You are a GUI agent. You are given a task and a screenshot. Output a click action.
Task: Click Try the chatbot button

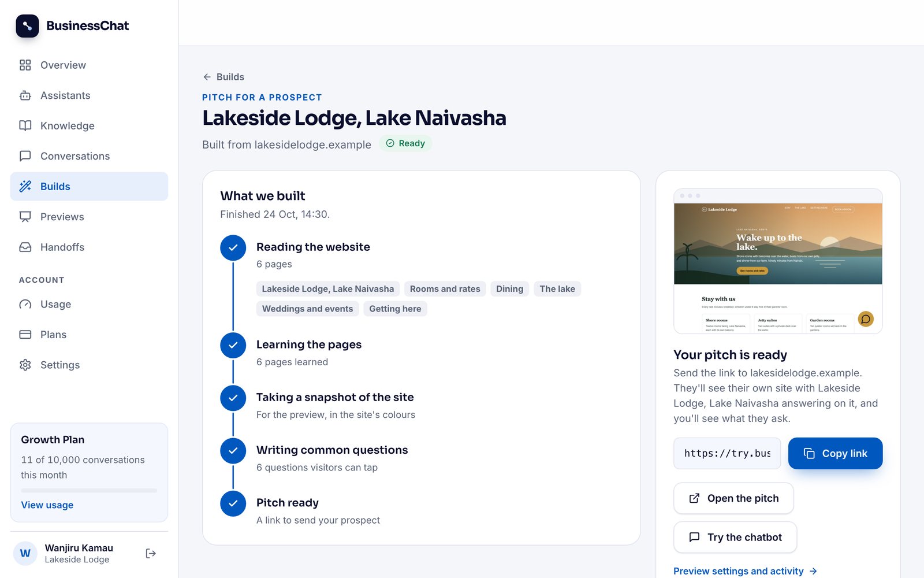(x=735, y=538)
